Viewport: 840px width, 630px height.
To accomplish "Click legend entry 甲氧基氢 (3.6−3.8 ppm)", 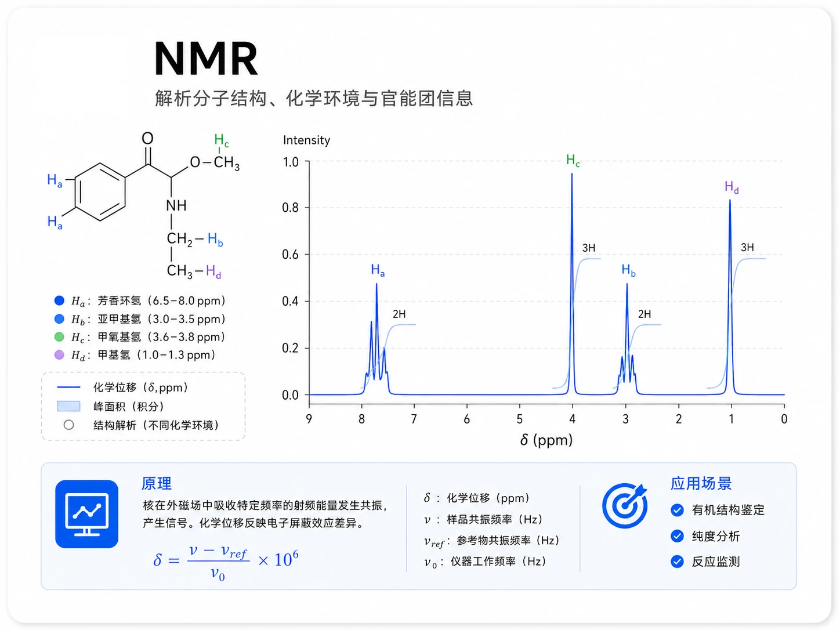I will point(149,336).
